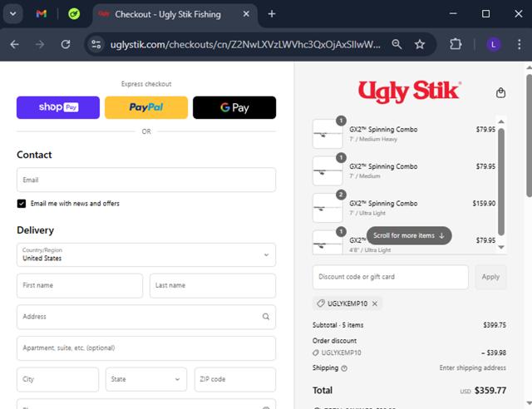Pay with Shop Pay express checkout

click(58, 107)
